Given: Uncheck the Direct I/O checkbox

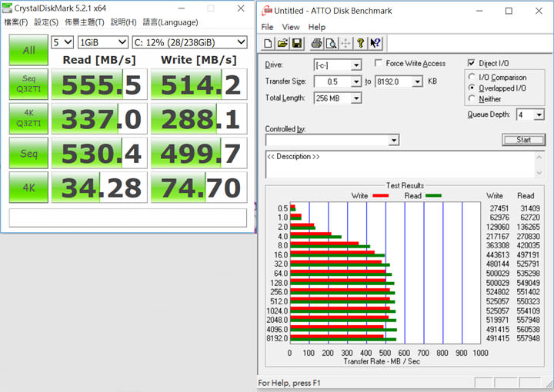Looking at the screenshot, I should (472, 64).
